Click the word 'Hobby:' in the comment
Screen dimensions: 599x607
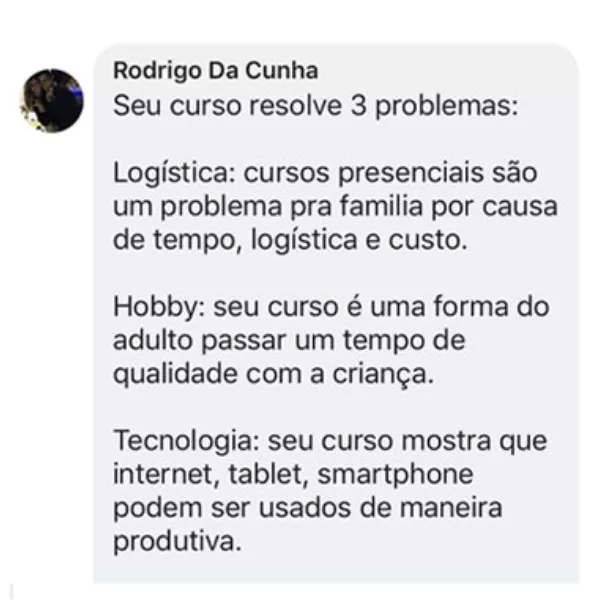[x=159, y=307]
